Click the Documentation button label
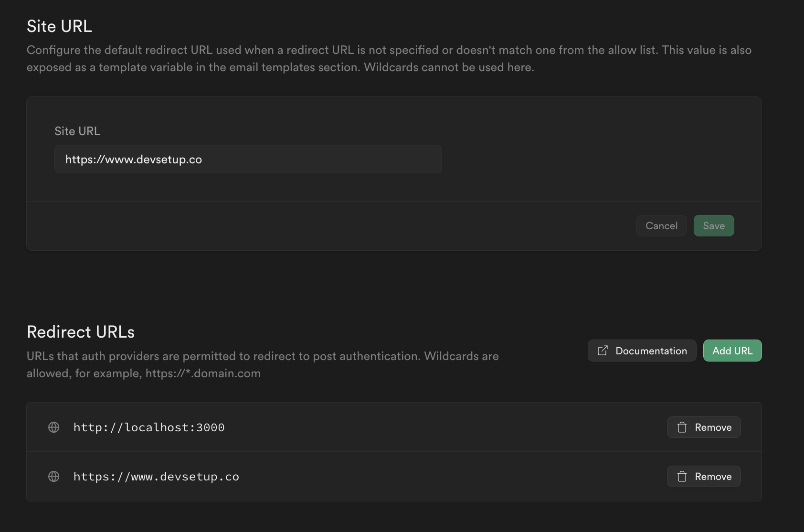804x532 pixels. pyautogui.click(x=652, y=351)
